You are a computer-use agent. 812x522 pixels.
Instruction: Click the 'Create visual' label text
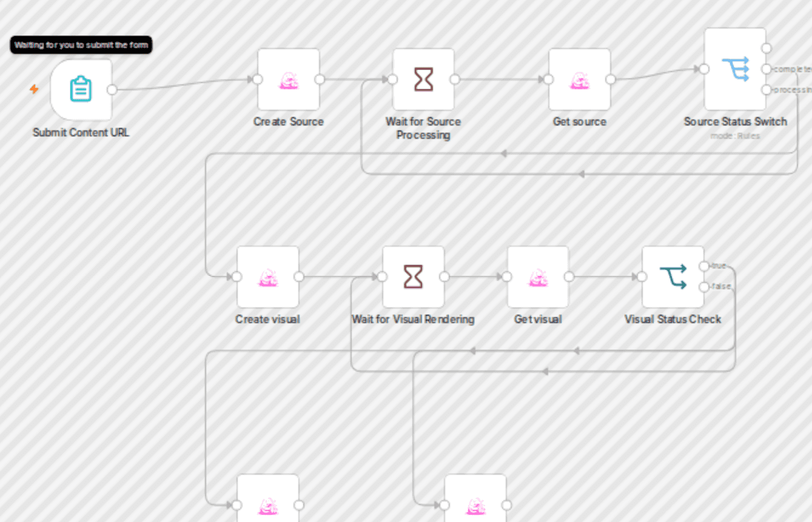[x=268, y=319]
